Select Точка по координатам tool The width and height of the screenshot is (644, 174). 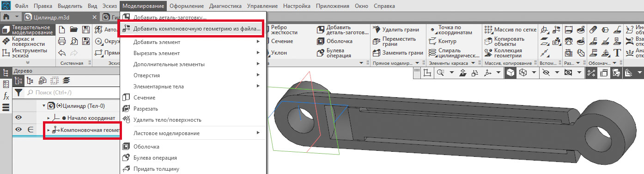point(451,30)
